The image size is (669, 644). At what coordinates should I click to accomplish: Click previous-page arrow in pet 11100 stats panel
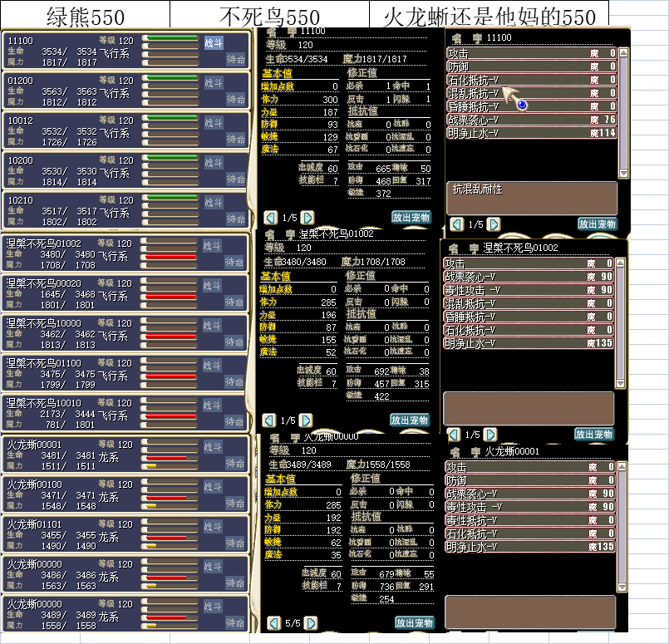(x=269, y=217)
